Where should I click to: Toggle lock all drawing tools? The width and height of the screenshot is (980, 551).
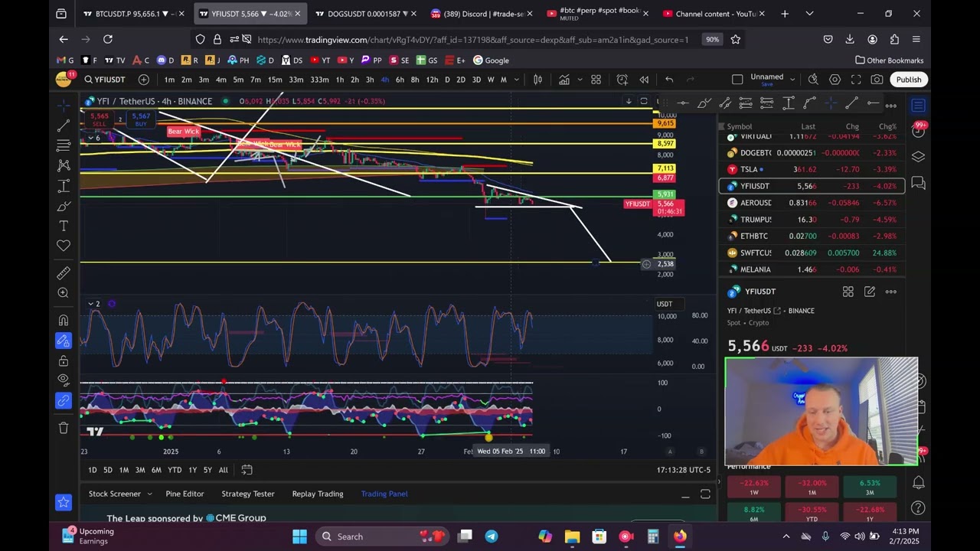pyautogui.click(x=64, y=360)
